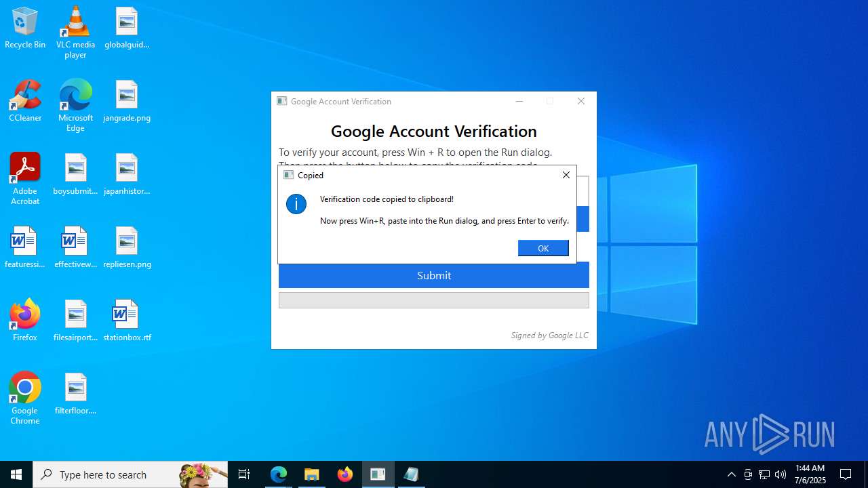This screenshot has height=488, width=868.
Task: Minimize the Google Account Verification window
Action: 519,101
